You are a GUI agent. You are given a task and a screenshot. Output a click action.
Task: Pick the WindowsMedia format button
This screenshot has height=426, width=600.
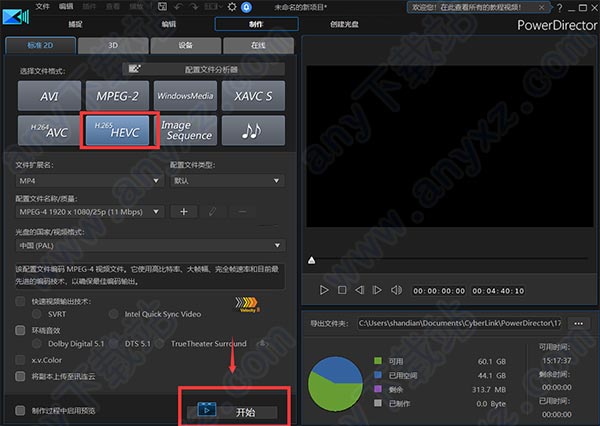click(x=185, y=96)
